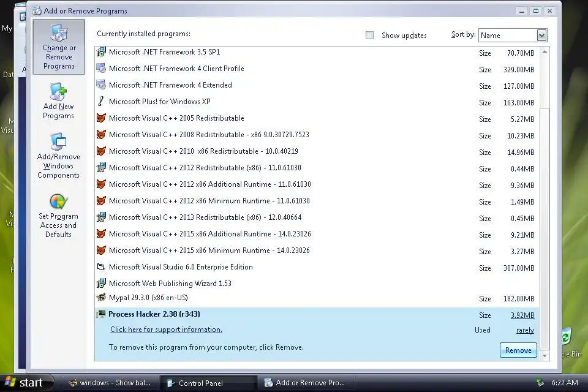Click the Visual C++ 2005 Redistributable icon

[x=101, y=118]
